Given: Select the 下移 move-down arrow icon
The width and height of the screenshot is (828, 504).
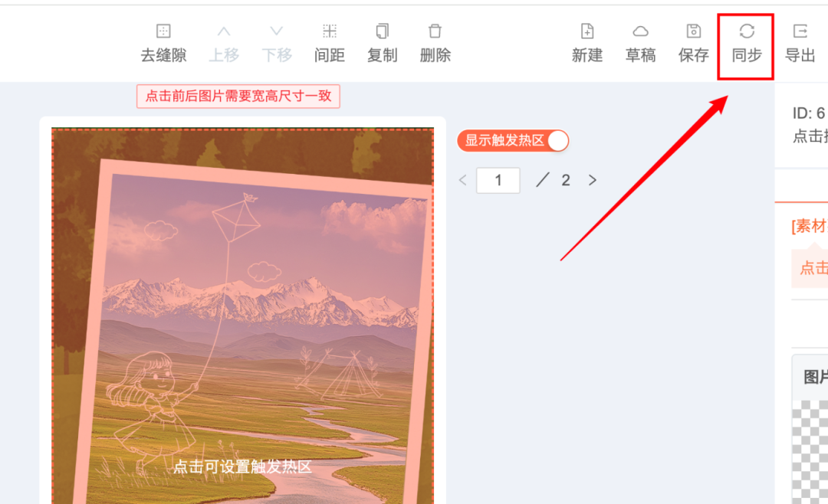Looking at the screenshot, I should pos(277,31).
